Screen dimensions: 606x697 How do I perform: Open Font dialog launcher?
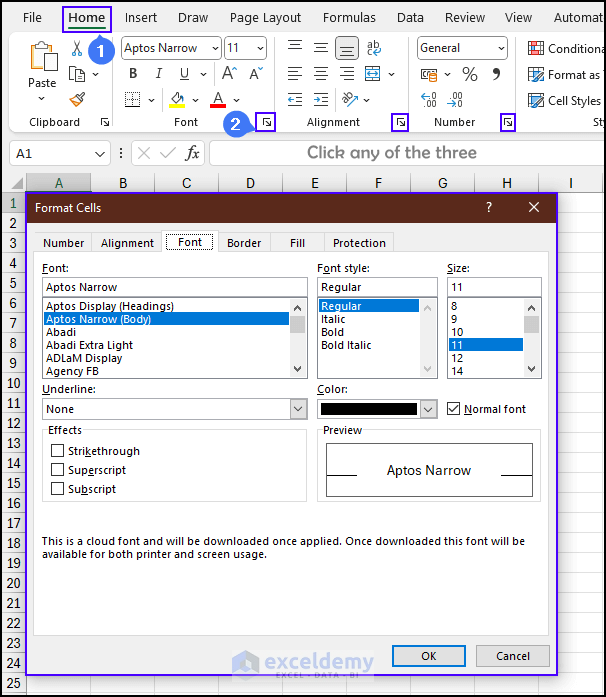[x=266, y=122]
